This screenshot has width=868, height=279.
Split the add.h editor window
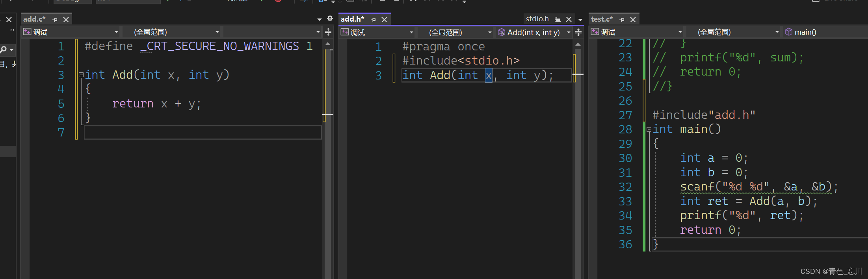(578, 32)
